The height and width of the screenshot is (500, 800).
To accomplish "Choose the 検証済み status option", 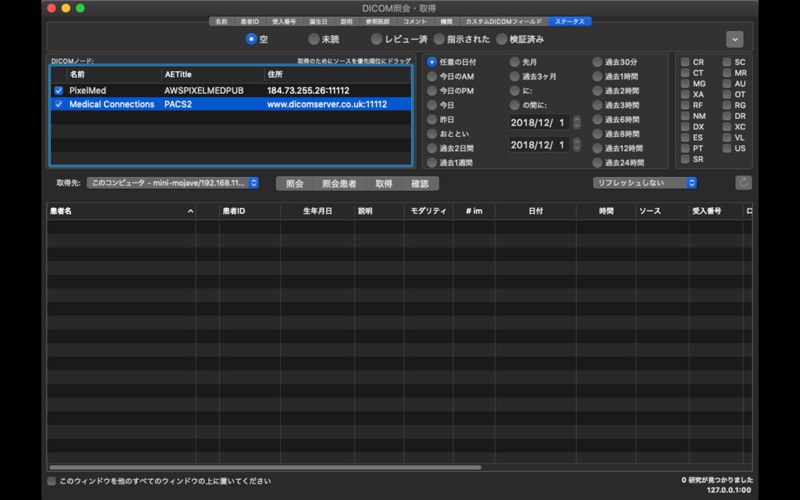I will 502,39.
